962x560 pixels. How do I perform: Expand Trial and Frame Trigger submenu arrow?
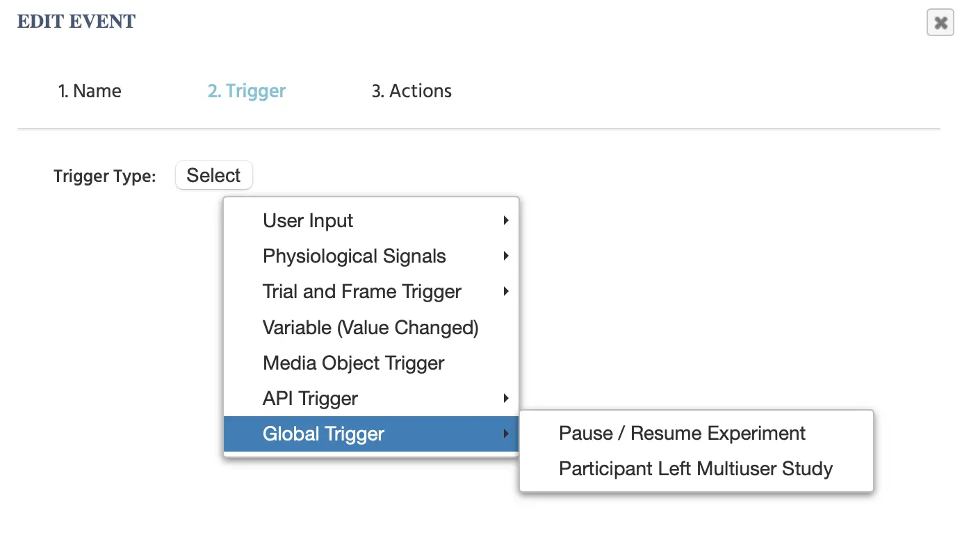506,292
